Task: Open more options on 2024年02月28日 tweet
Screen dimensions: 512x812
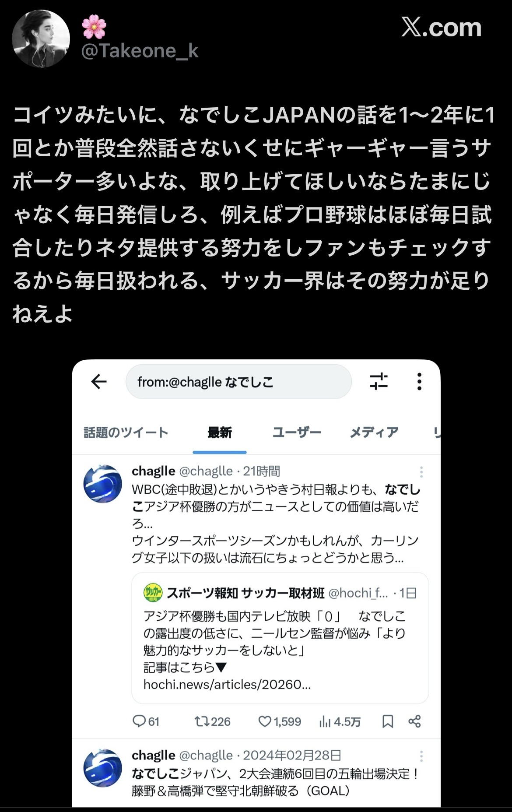Action: [421, 756]
